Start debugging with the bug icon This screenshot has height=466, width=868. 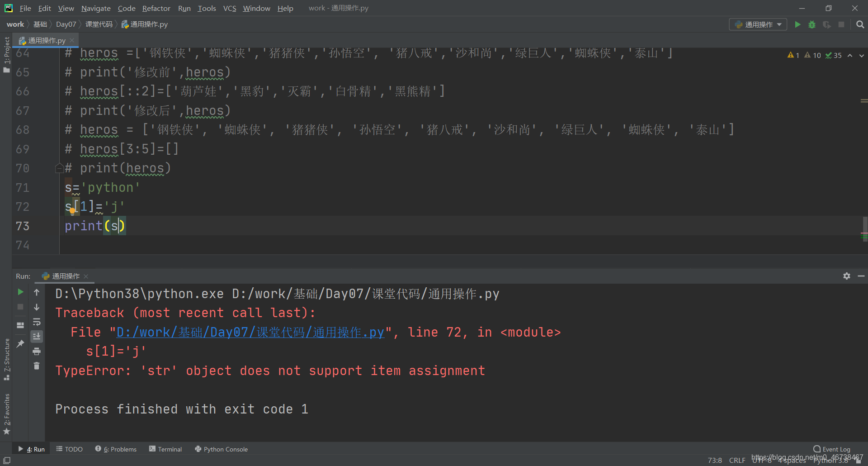[812, 24]
